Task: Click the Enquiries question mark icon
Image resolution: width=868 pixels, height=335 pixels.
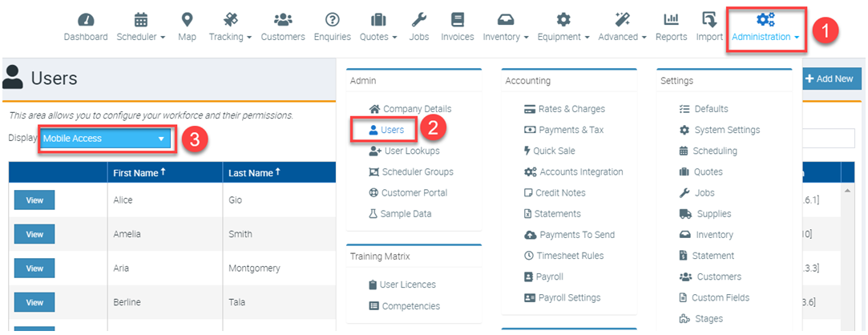Action: [x=332, y=20]
